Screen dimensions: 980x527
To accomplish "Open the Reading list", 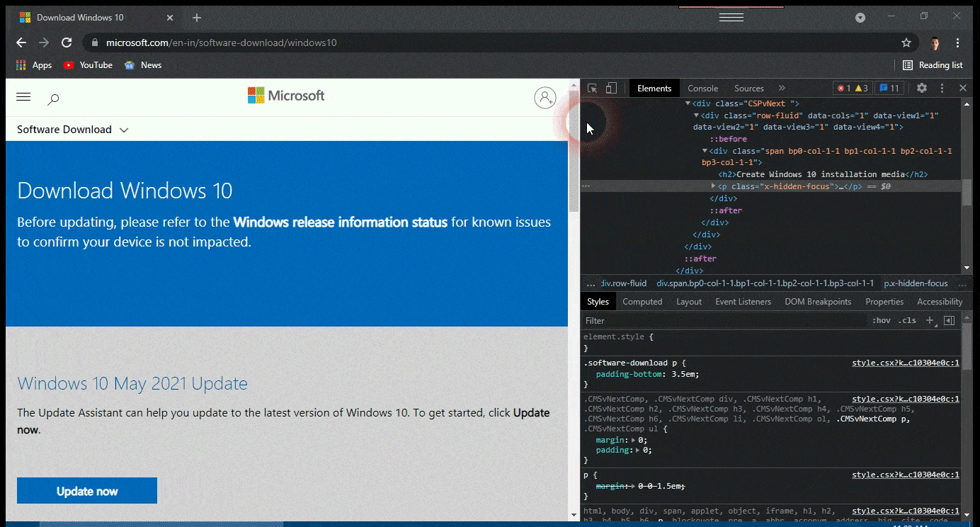I will (933, 65).
